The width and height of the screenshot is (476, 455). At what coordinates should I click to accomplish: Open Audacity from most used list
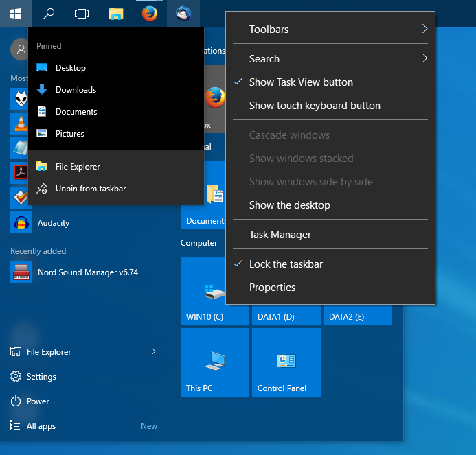tap(53, 223)
